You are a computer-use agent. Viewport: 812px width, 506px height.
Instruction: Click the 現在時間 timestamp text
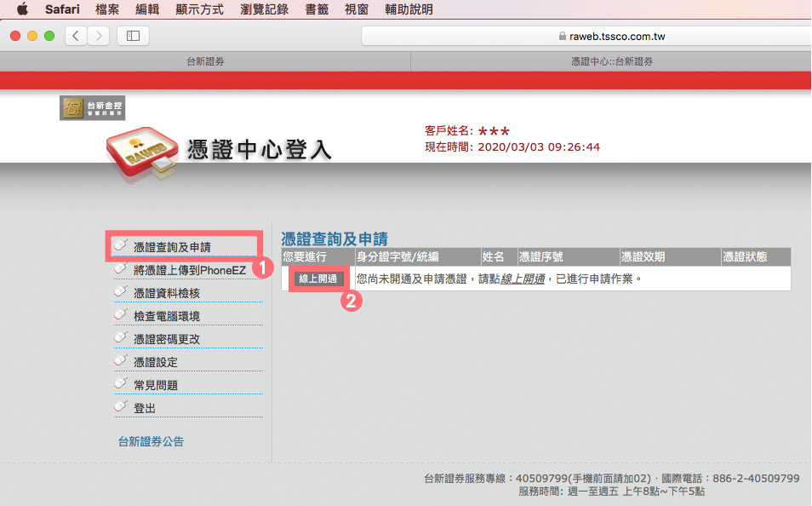click(x=512, y=147)
